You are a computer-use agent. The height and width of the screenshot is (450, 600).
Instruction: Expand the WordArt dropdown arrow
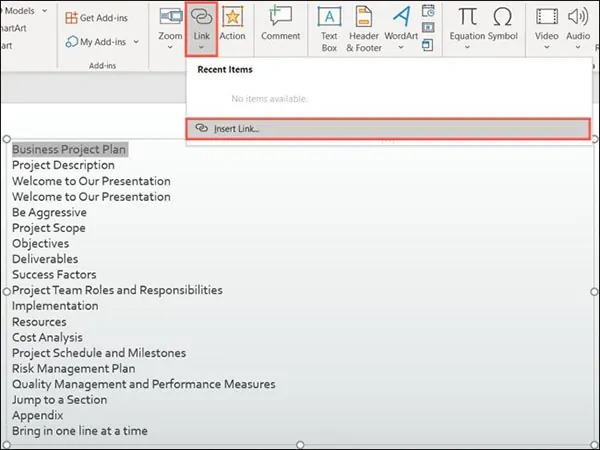[401, 47]
